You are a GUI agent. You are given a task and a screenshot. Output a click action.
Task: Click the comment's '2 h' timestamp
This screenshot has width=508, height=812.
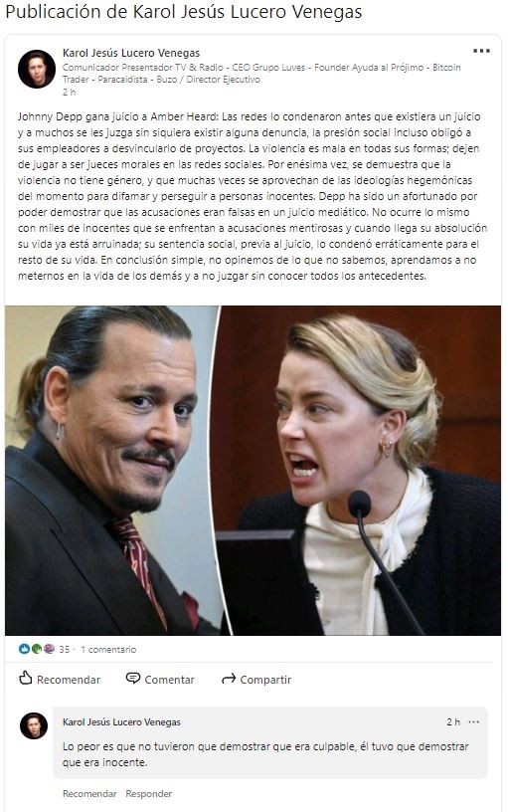(453, 721)
